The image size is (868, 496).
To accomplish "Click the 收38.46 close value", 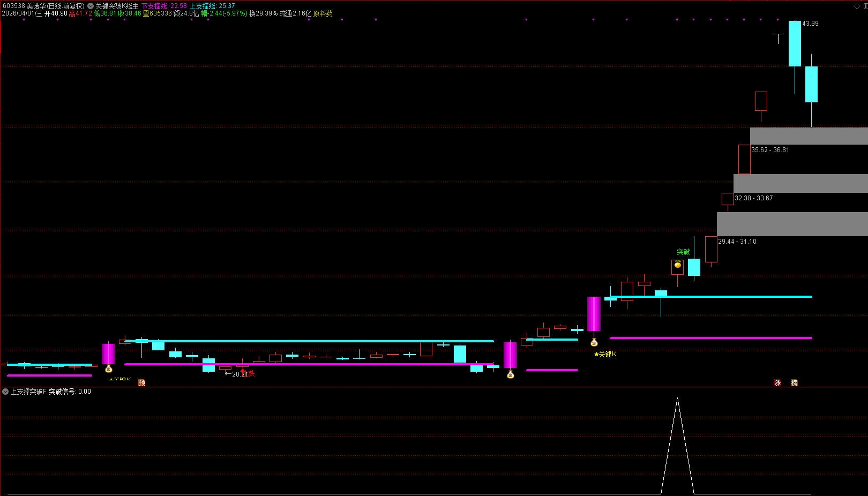I will 130,13.
